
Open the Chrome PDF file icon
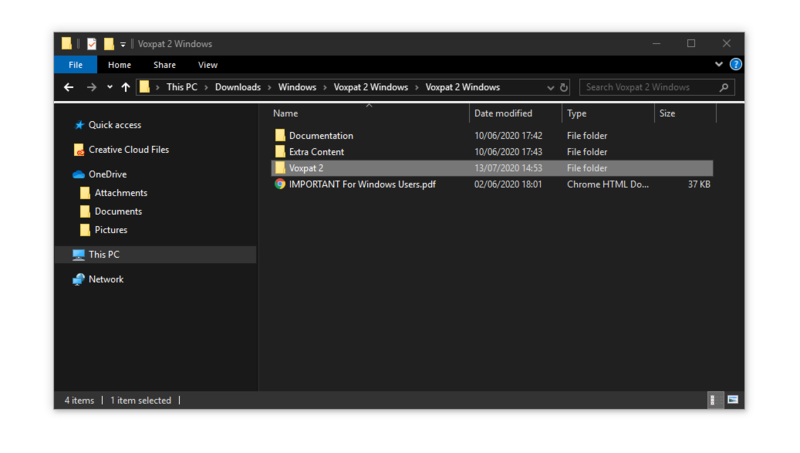point(280,185)
